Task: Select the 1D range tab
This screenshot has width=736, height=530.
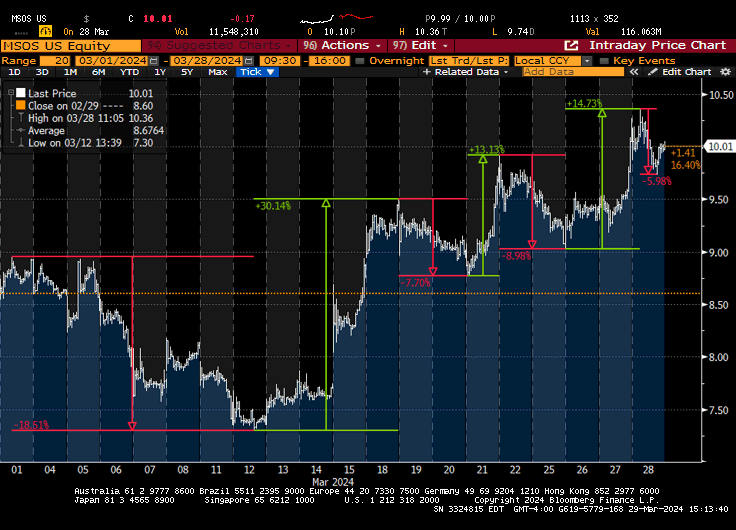Action: click(x=15, y=72)
